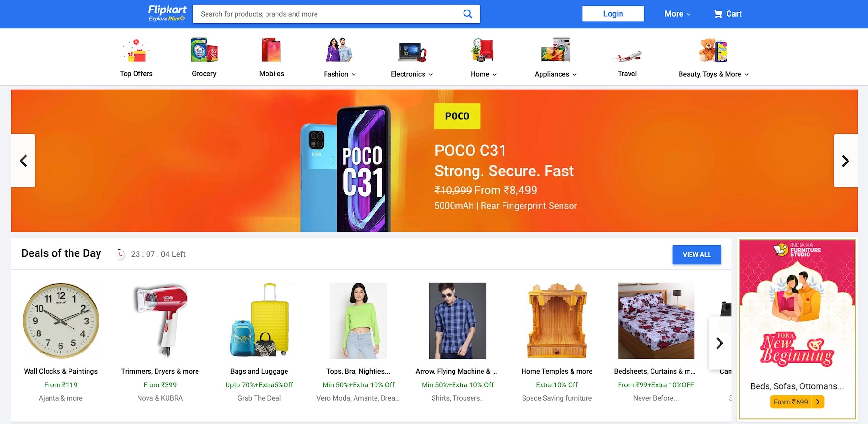Click the VIEW ALL deals button
The image size is (868, 424).
point(697,255)
